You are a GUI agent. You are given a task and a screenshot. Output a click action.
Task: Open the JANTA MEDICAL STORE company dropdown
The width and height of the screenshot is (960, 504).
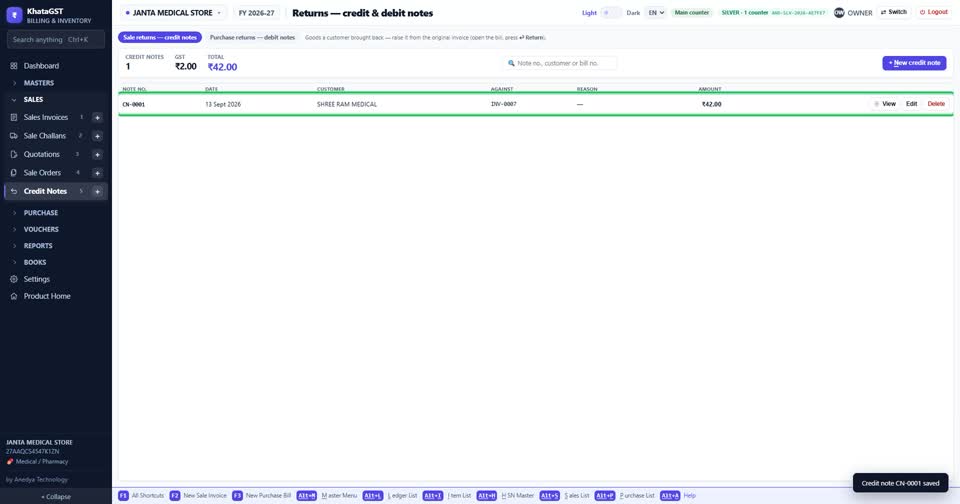[173, 13]
